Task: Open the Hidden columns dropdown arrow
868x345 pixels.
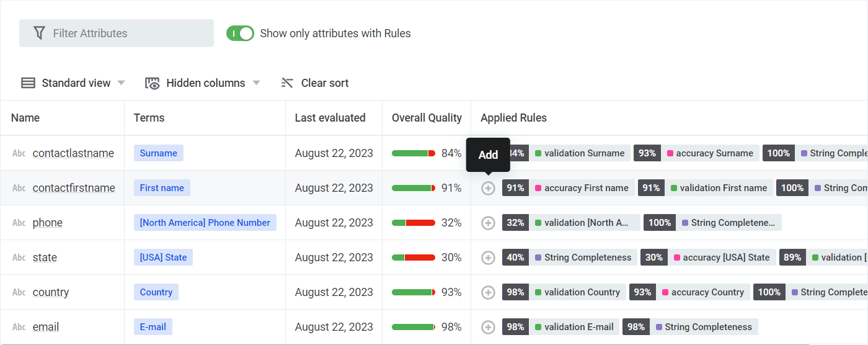Action: click(x=256, y=83)
